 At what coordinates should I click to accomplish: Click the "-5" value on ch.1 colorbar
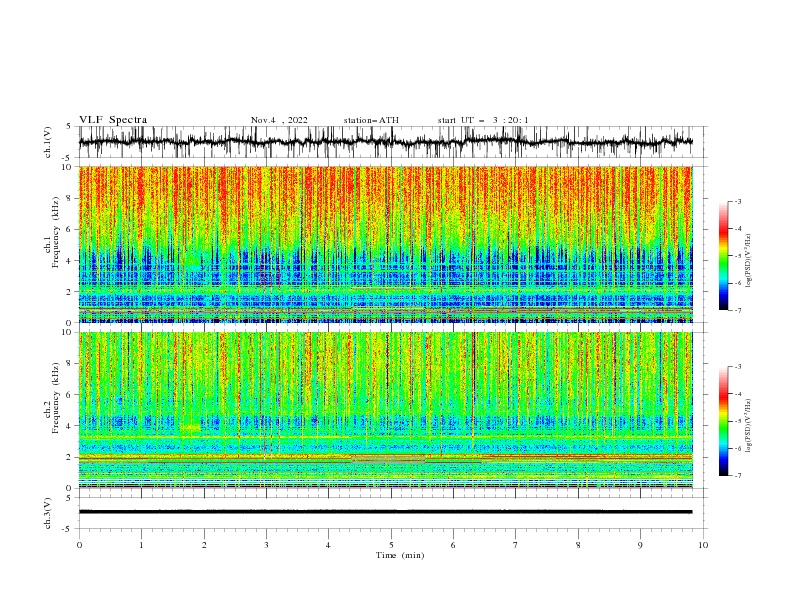click(x=738, y=256)
